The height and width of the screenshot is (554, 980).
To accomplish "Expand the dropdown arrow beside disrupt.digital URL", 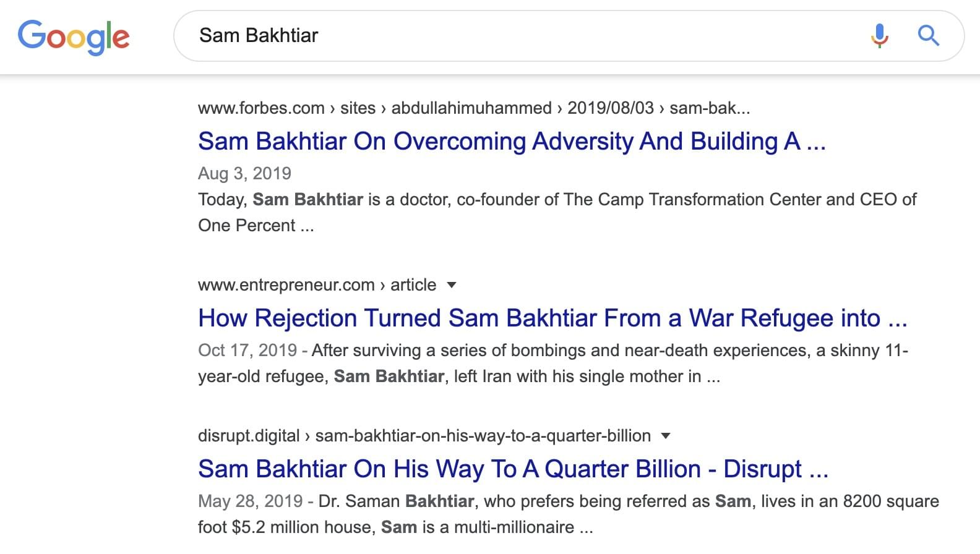I will [x=666, y=436].
